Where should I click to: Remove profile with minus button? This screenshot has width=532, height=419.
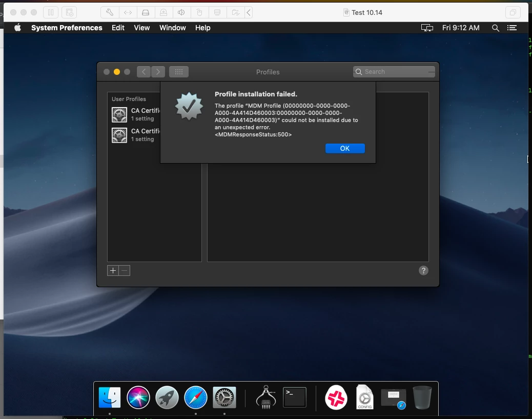pos(125,271)
